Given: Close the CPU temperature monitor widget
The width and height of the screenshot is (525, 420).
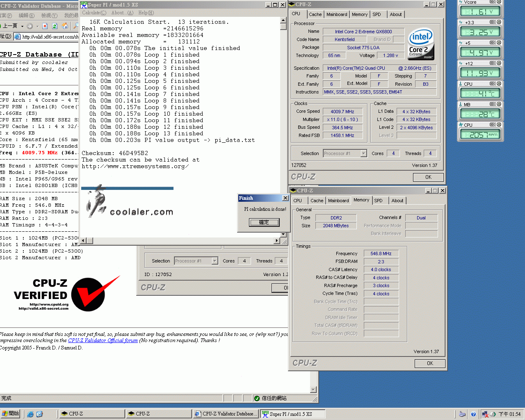Looking at the screenshot, I should tap(499, 84).
